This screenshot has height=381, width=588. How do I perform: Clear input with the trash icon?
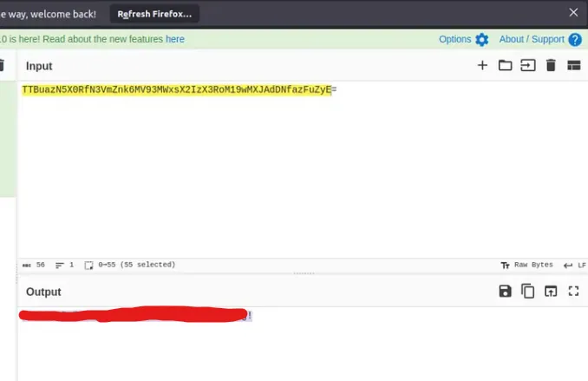(551, 66)
